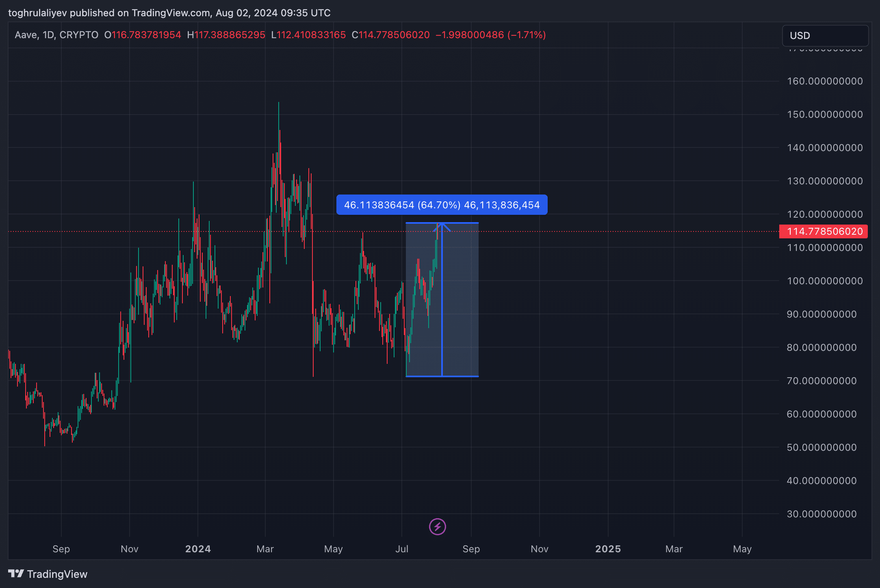This screenshot has width=880, height=588.
Task: Click the change value −1.998000486 (−1.71%)
Action: click(491, 35)
